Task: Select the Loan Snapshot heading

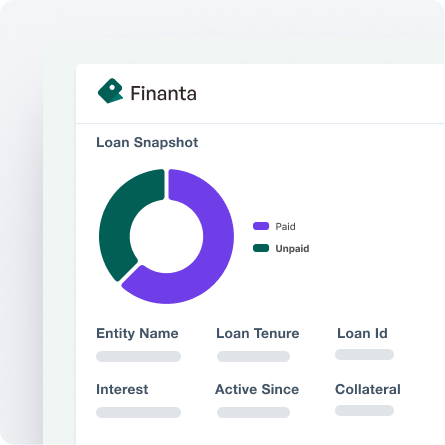Action: pos(147,143)
